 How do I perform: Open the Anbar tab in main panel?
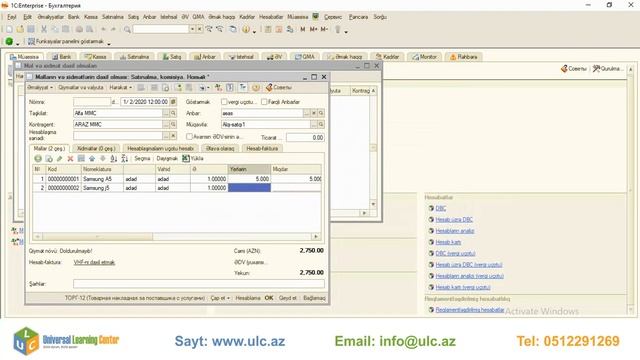(205, 57)
